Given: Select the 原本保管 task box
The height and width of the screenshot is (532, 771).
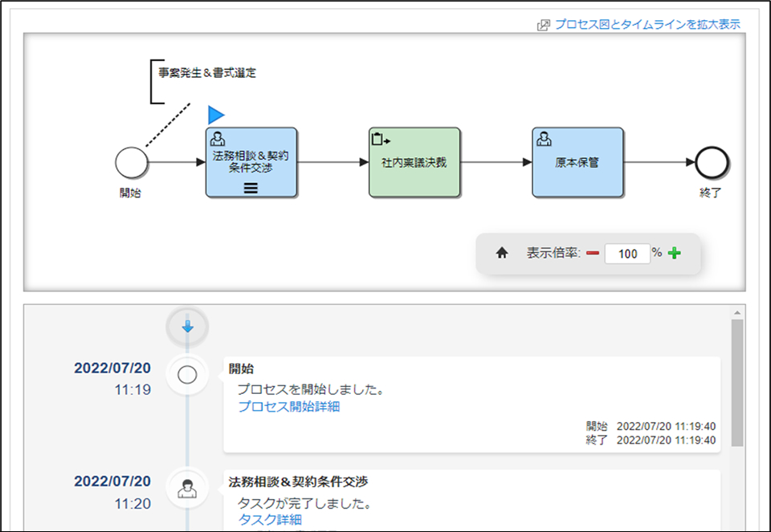Looking at the screenshot, I should [577, 163].
